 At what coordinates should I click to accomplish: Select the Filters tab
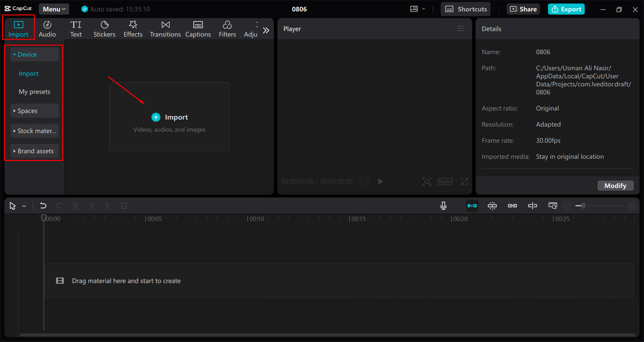pyautogui.click(x=227, y=29)
